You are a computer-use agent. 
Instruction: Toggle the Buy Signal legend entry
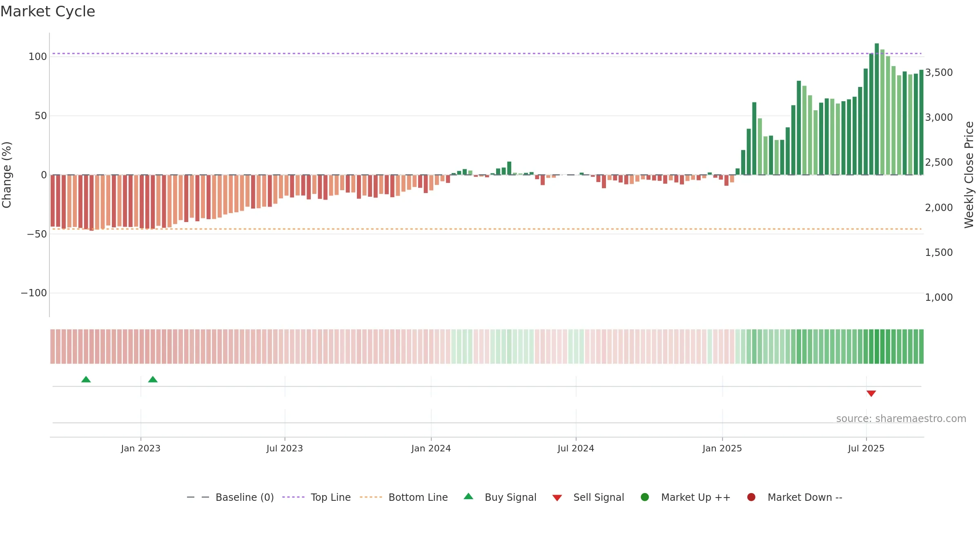coord(500,497)
